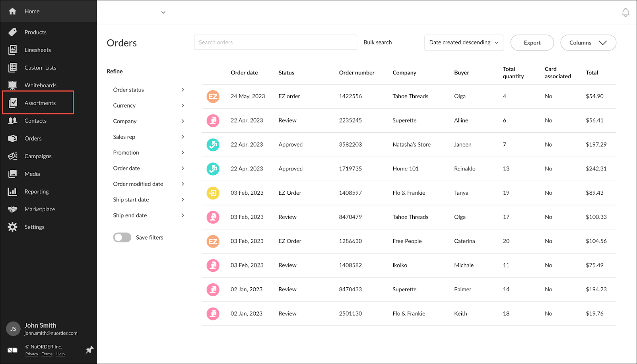Click the yellow status icon for order 1408597
Screen dimensions: 637x364
point(213,193)
